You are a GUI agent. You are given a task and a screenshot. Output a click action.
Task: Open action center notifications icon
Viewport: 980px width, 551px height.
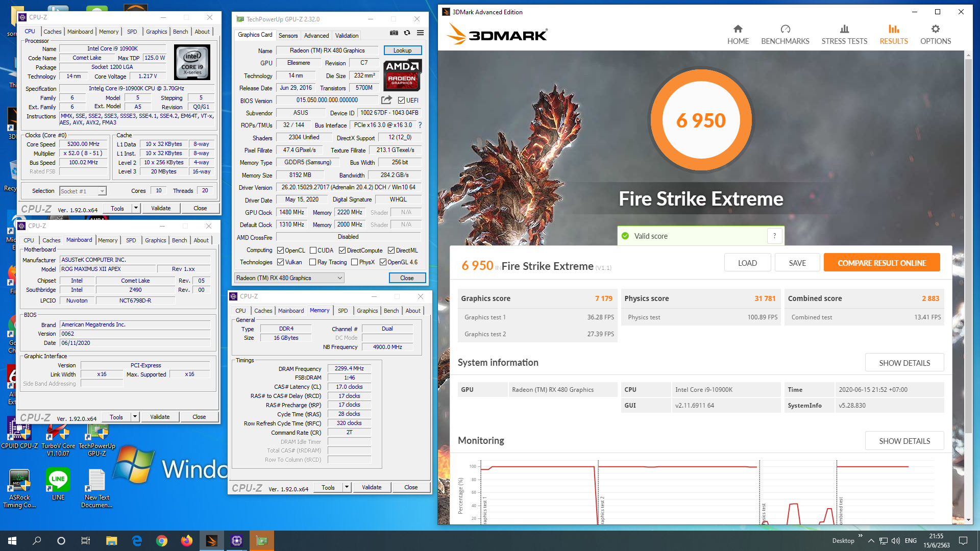pyautogui.click(x=963, y=541)
